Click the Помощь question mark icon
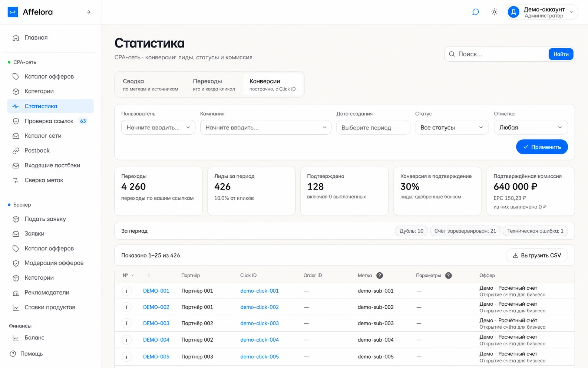The height and width of the screenshot is (368, 588). 13,354
